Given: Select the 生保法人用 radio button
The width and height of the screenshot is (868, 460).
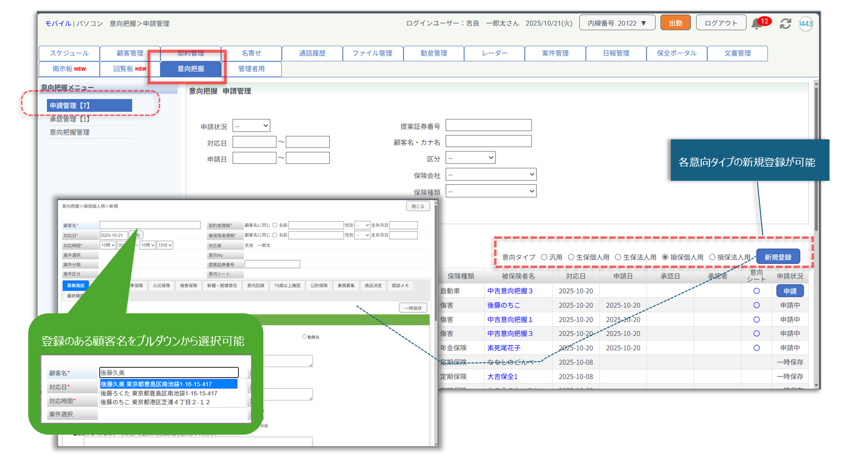Looking at the screenshot, I should [618, 257].
